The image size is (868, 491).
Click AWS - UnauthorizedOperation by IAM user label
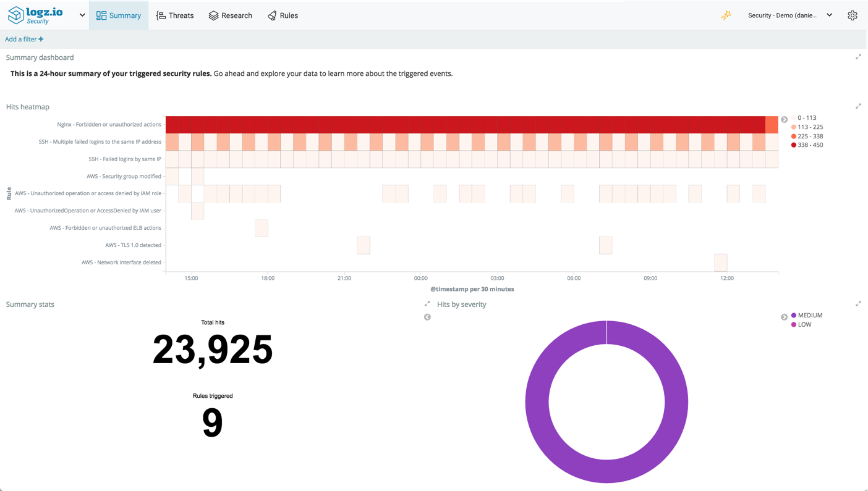click(88, 211)
